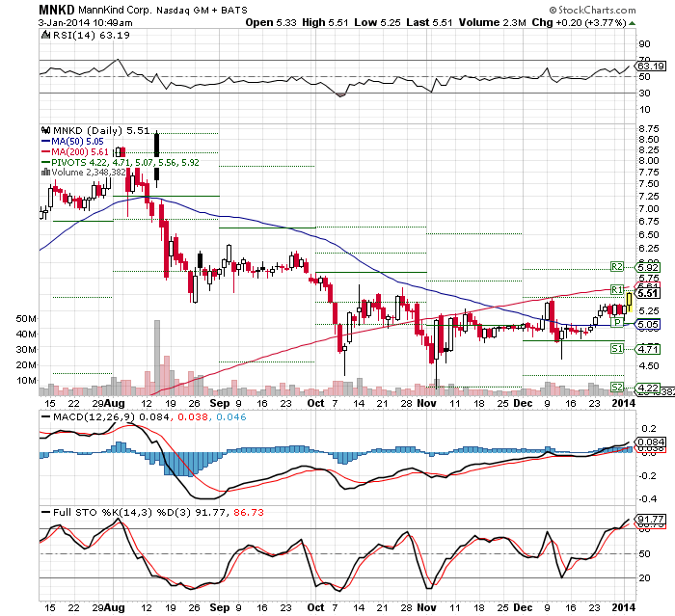The width and height of the screenshot is (675, 616).
Task: Click the 5.92 price tag on the right axis
Action: click(x=648, y=267)
